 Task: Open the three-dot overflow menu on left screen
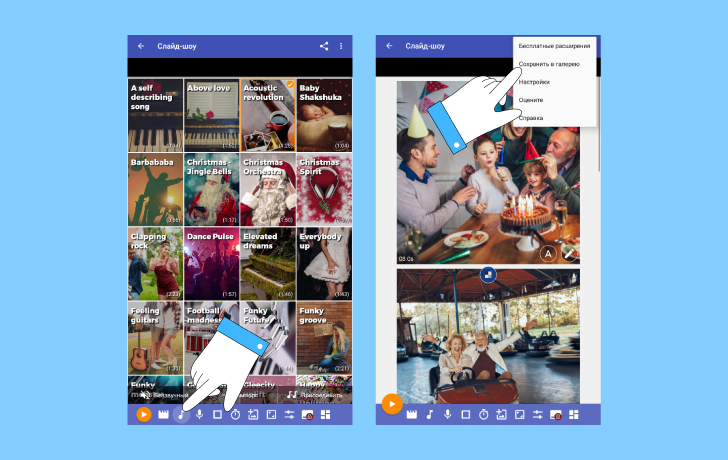tap(341, 46)
